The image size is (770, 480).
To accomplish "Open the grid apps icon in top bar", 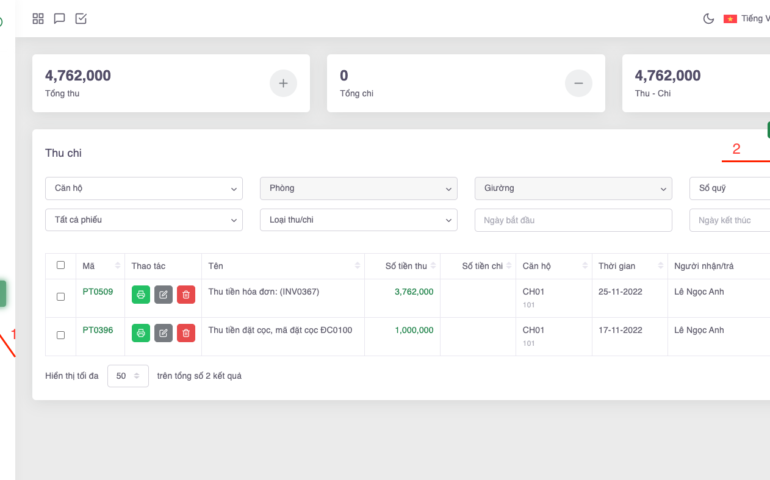I will click(38, 18).
